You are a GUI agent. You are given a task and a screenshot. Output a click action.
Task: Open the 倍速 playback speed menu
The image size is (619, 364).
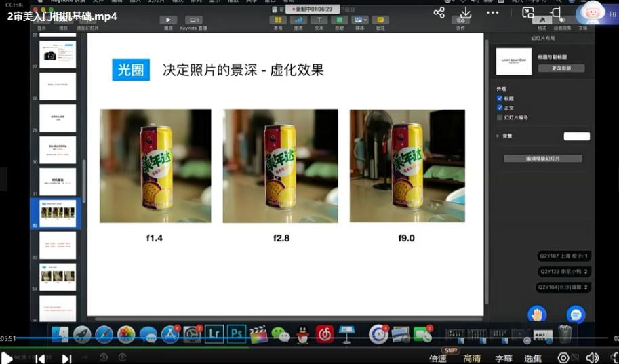pyautogui.click(x=438, y=359)
